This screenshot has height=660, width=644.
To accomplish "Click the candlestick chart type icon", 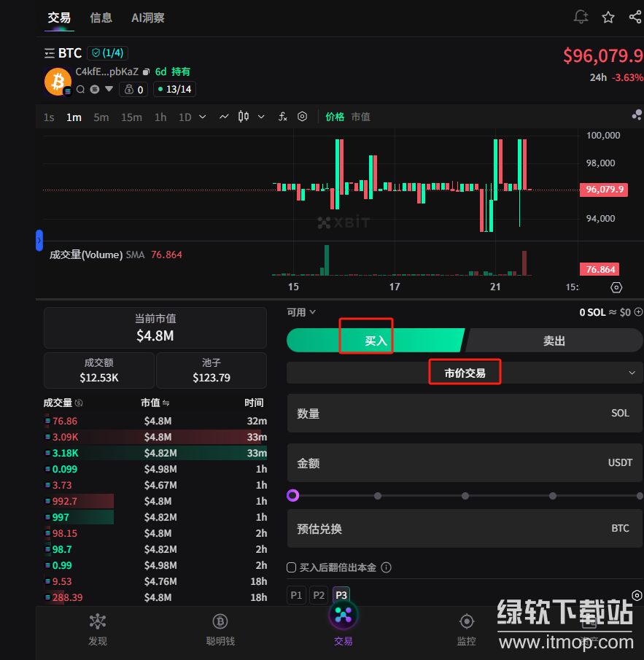I will click(x=244, y=117).
